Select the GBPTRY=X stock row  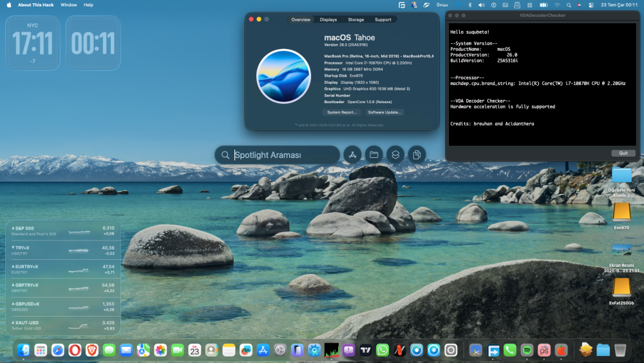63,288
